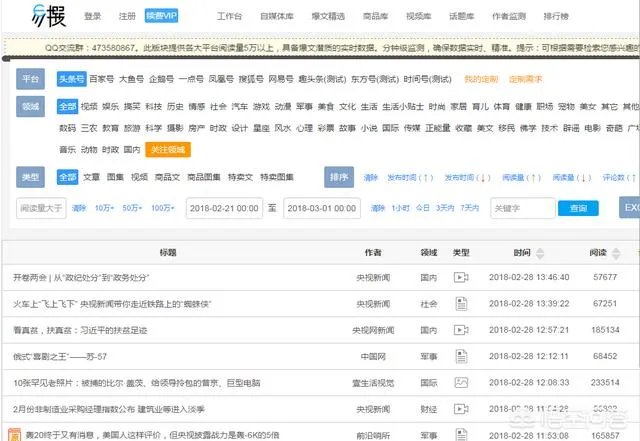
Task: Select 大鱼号 platform filter
Action: (x=131, y=79)
